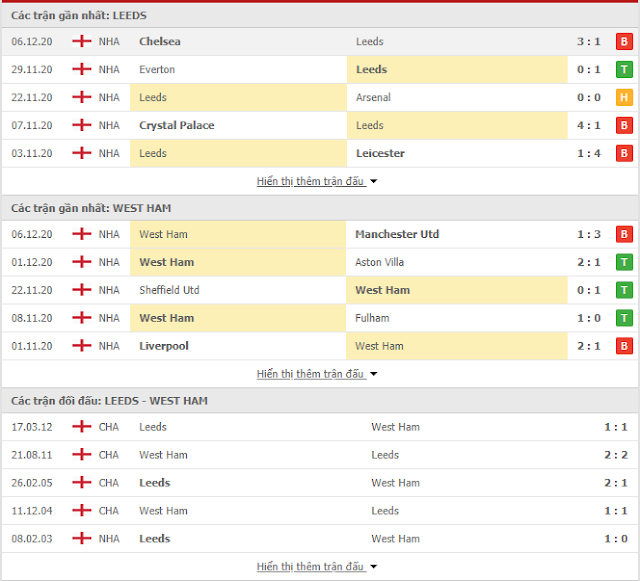Image resolution: width=640 pixels, height=581 pixels.
Task: Click CHA league label in 17.03.12 row
Action: tap(109, 427)
